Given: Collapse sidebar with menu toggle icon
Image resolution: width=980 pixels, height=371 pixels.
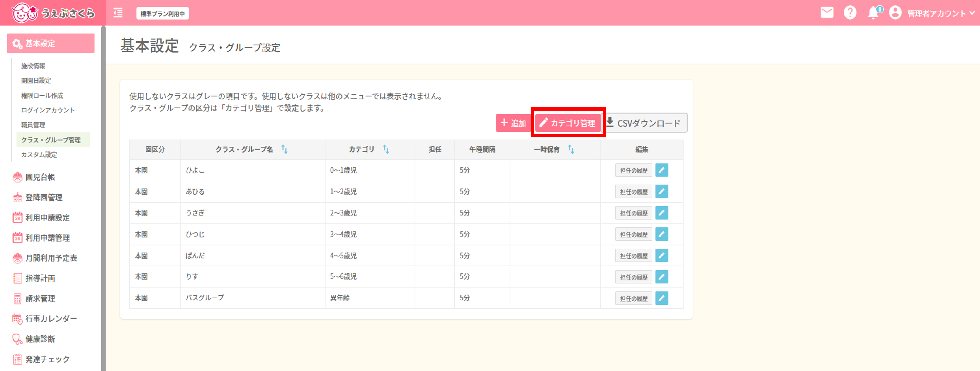Looking at the screenshot, I should pos(118,13).
